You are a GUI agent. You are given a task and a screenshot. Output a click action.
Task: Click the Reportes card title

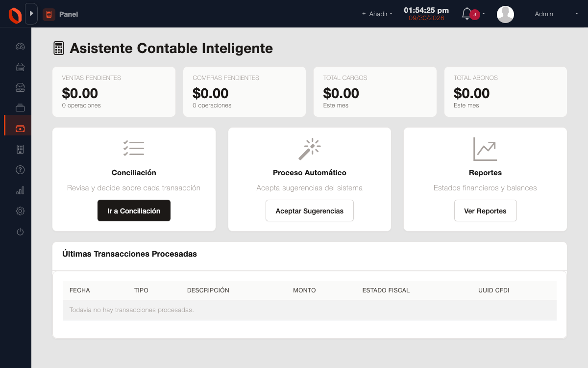[x=485, y=173]
